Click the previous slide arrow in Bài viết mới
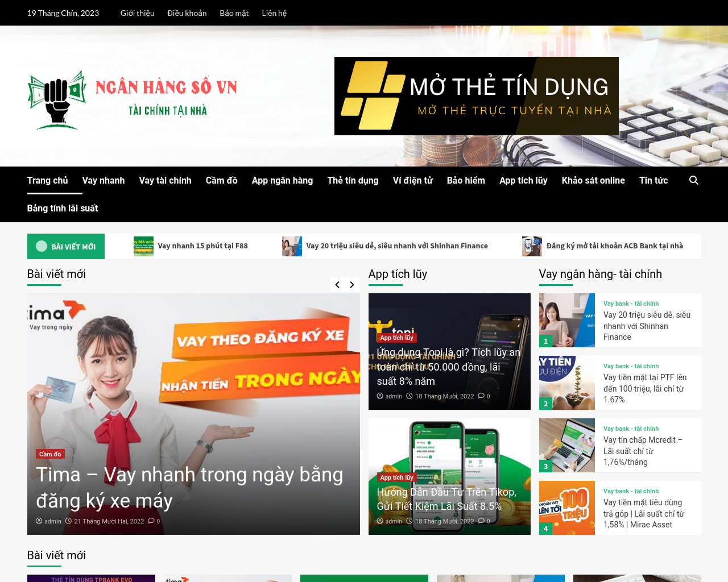The width and height of the screenshot is (728, 582). [337, 285]
